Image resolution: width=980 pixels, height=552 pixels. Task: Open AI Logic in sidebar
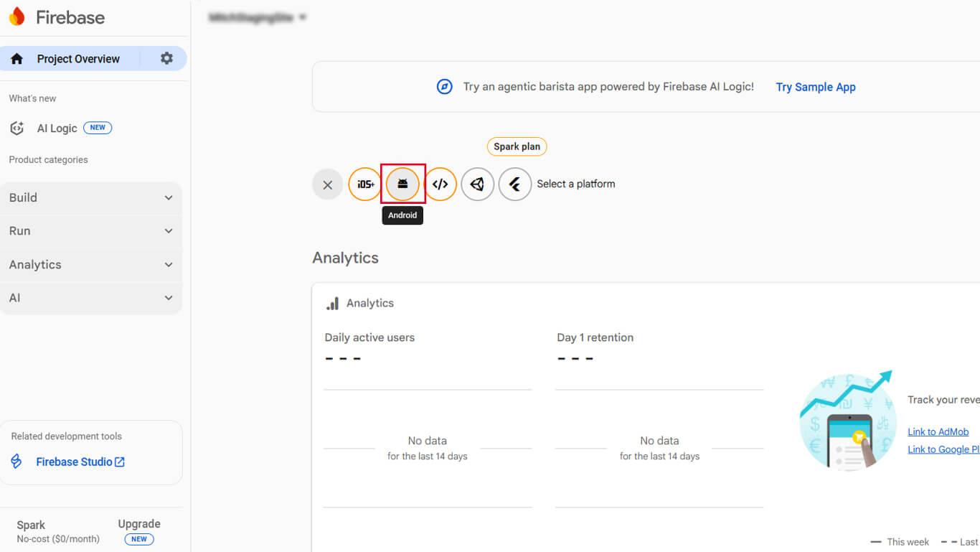[57, 128]
